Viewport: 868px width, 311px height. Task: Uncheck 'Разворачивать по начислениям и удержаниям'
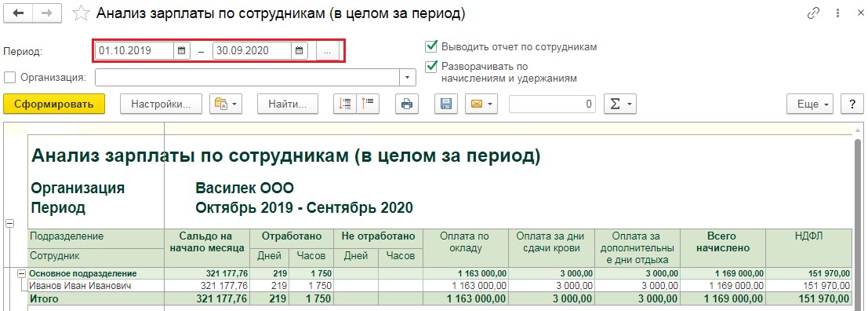430,67
